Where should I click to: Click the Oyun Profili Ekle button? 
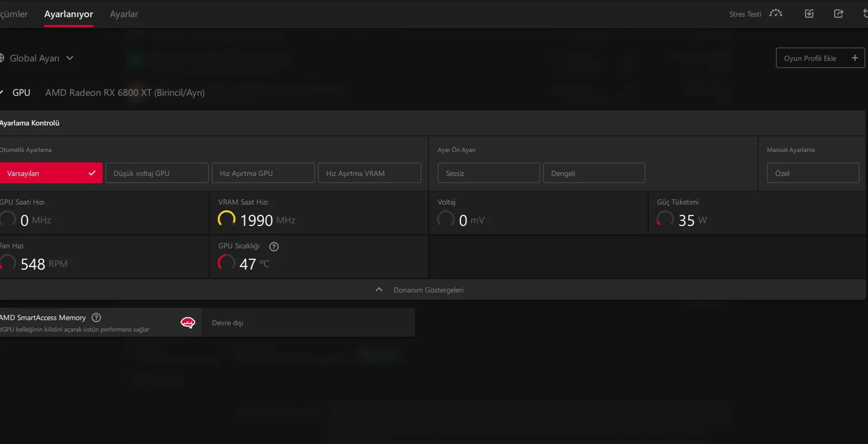point(821,58)
